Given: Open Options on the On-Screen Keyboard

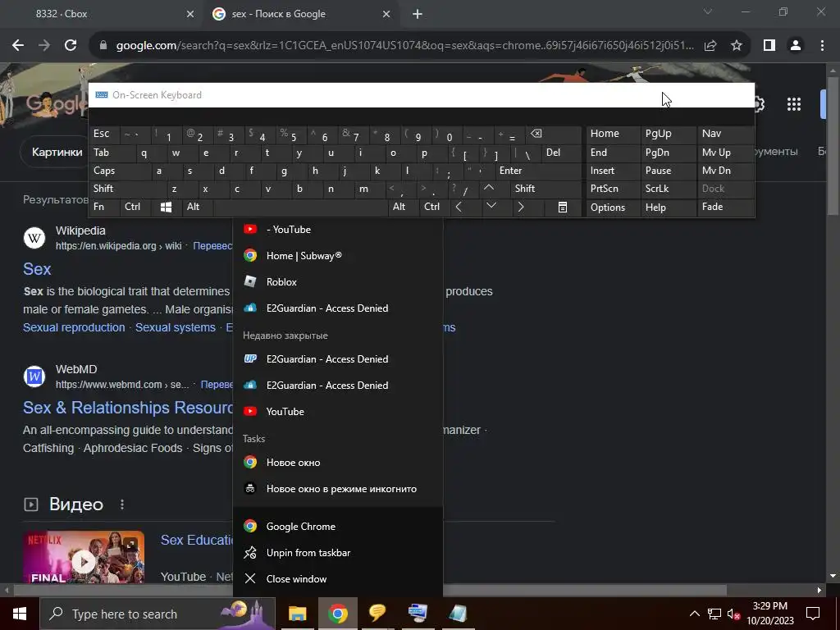Looking at the screenshot, I should coord(614,208).
